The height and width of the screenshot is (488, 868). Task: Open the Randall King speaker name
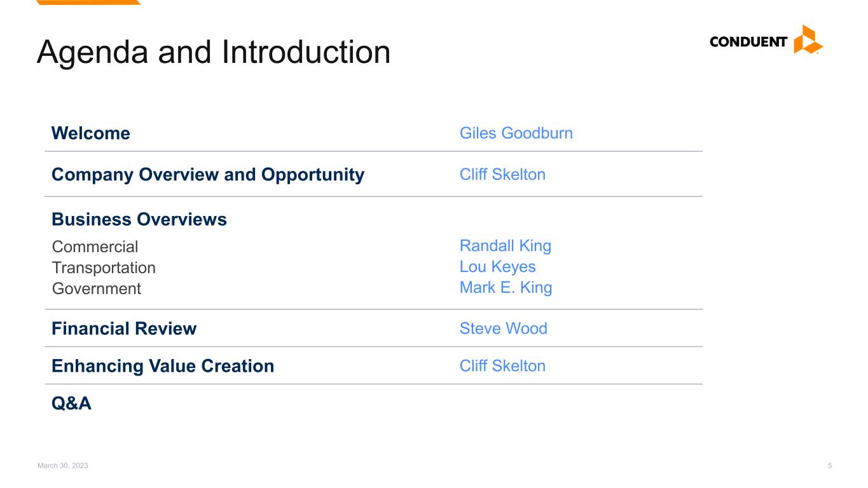click(x=505, y=246)
